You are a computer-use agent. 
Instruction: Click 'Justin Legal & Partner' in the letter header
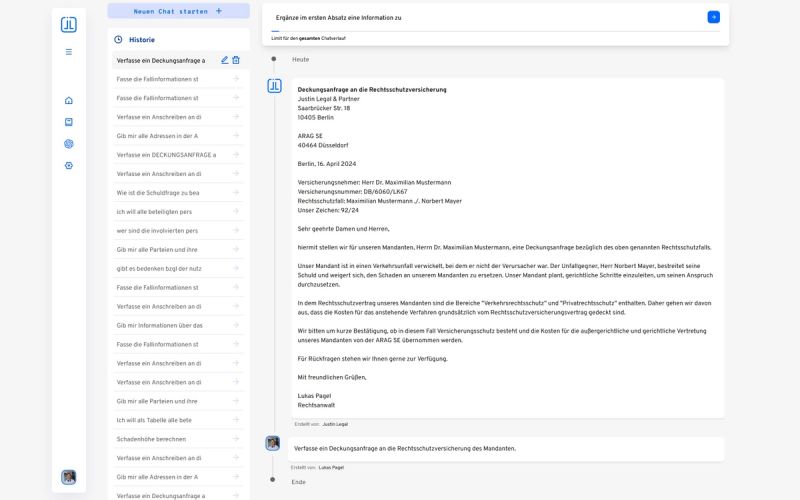point(329,99)
